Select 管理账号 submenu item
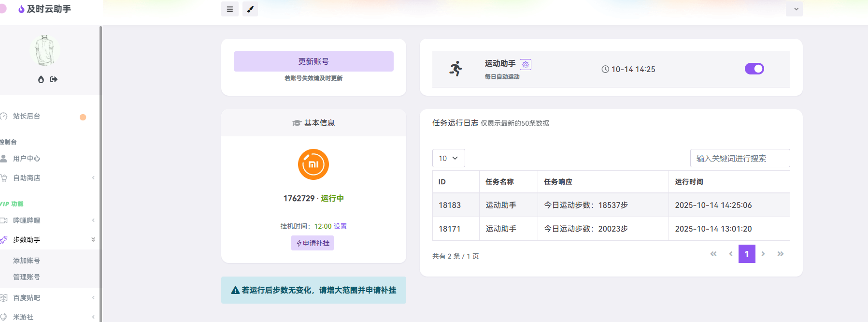 pyautogui.click(x=27, y=277)
